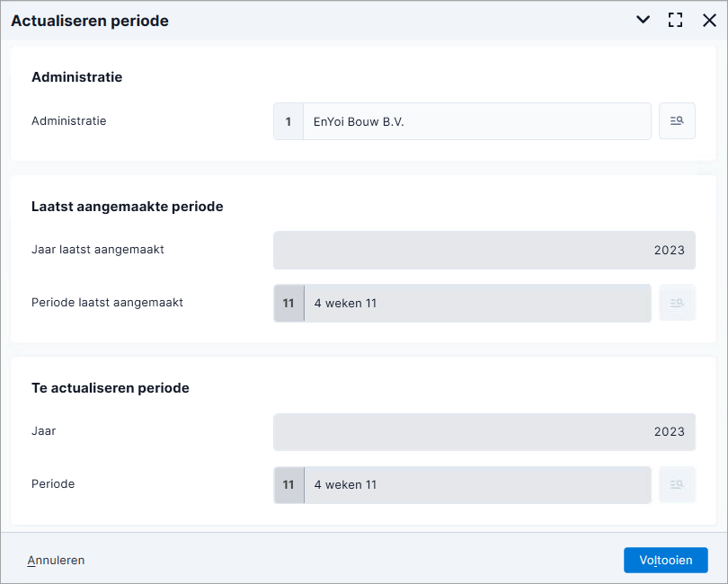
Task: Click the lookup icon beside Periode laatst aangemaakt
Action: (x=677, y=303)
